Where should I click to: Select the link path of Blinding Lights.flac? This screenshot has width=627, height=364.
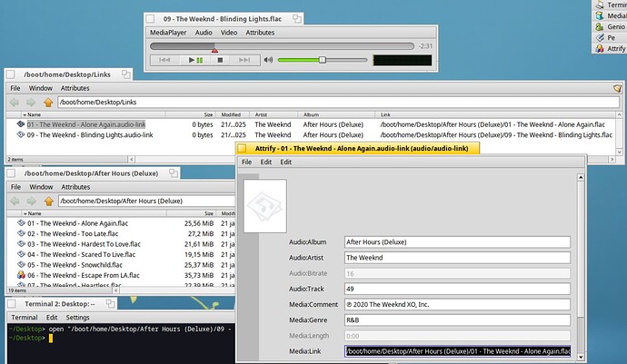[496, 135]
